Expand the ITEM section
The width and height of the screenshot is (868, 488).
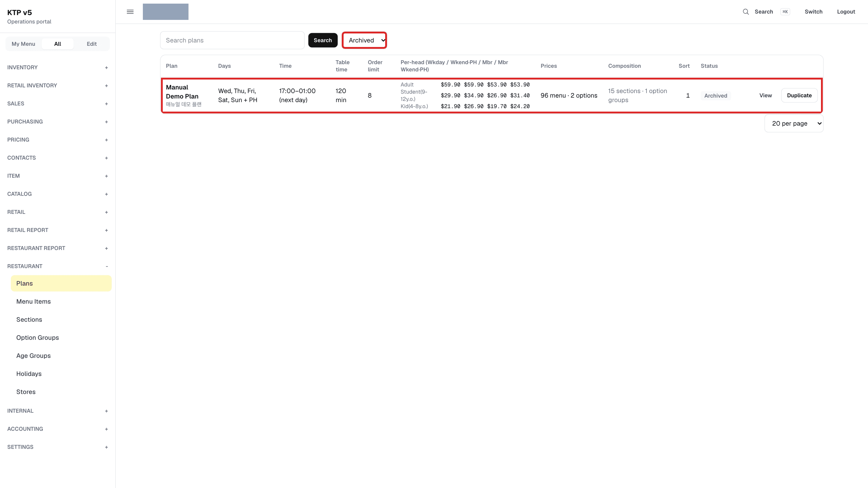point(58,176)
